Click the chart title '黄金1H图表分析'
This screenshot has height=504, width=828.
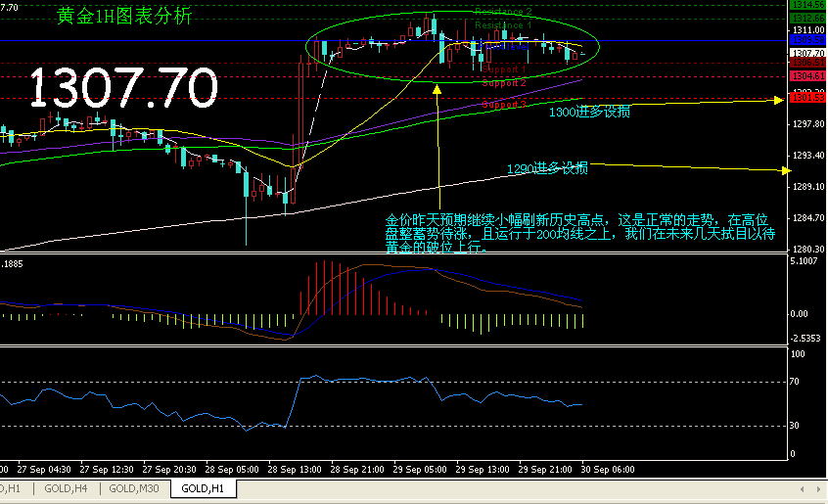(124, 17)
